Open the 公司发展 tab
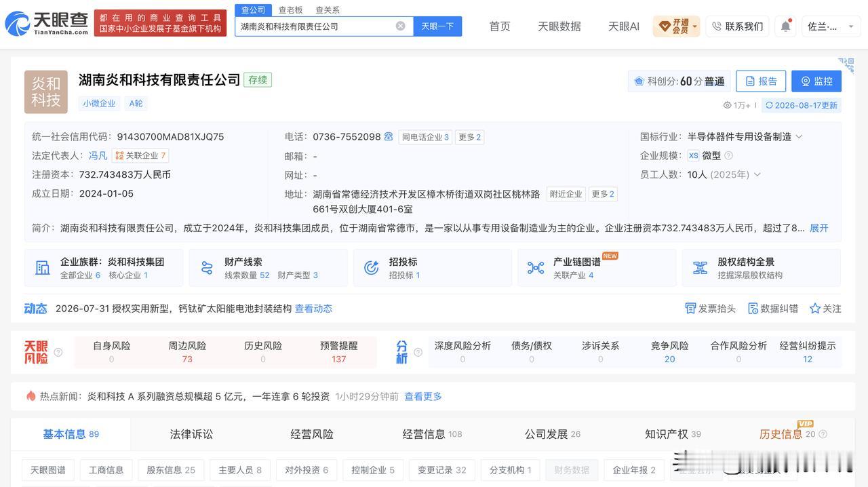The width and height of the screenshot is (868, 487). tap(552, 434)
